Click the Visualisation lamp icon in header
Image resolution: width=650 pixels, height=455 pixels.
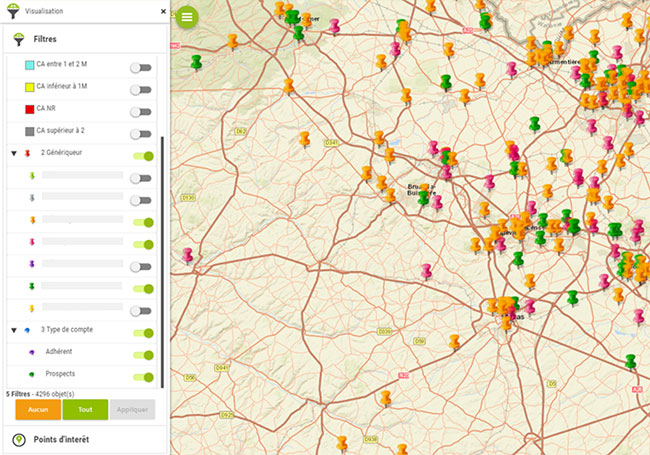[12, 12]
